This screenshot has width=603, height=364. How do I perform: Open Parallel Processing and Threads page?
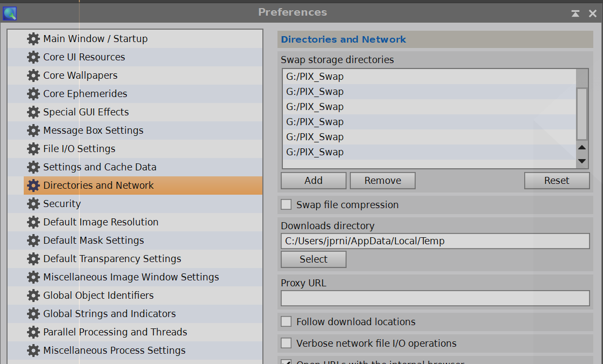click(x=115, y=332)
